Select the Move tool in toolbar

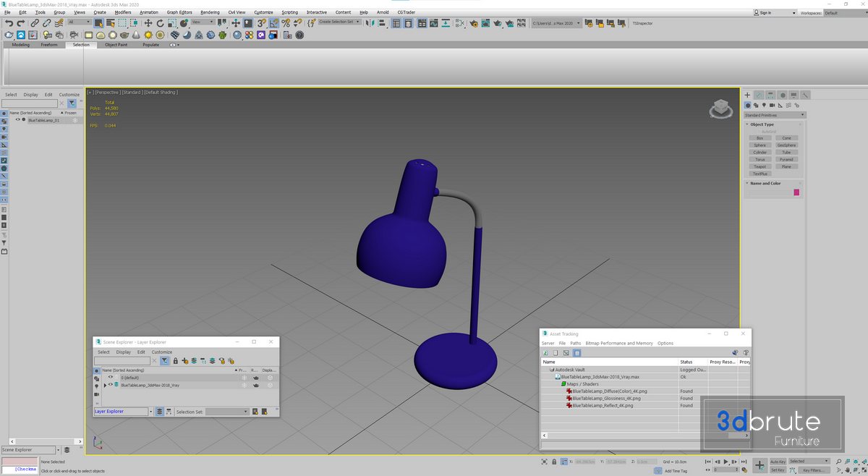click(x=148, y=23)
